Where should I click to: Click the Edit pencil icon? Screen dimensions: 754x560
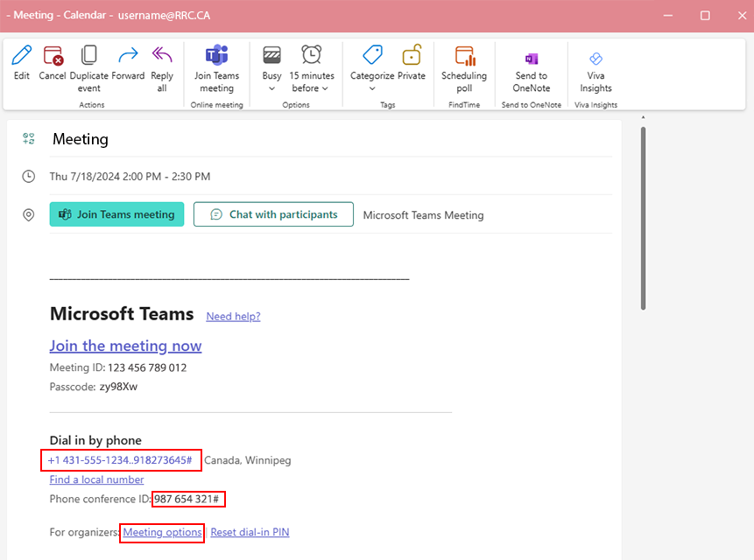point(22,58)
